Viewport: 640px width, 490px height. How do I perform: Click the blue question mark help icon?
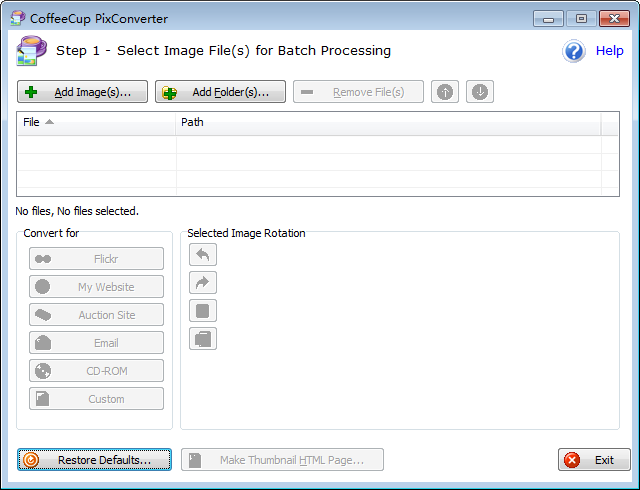coord(574,51)
